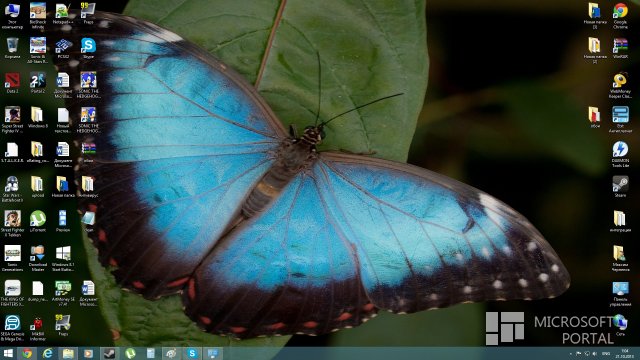Select Street Fighter X Tekken shortcut
640x360 pixels.
click(x=12, y=224)
